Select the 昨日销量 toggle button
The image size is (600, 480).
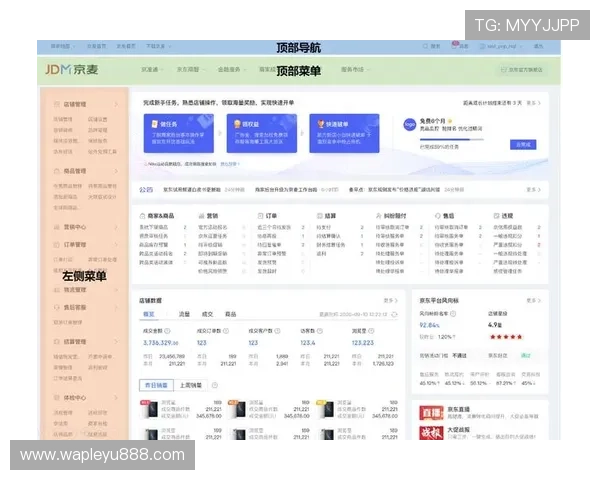point(156,385)
